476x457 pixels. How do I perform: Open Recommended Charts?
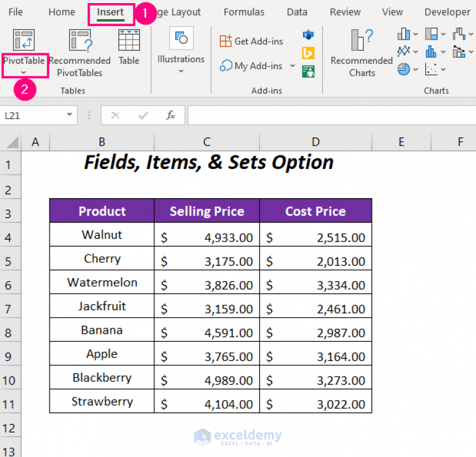click(x=361, y=53)
